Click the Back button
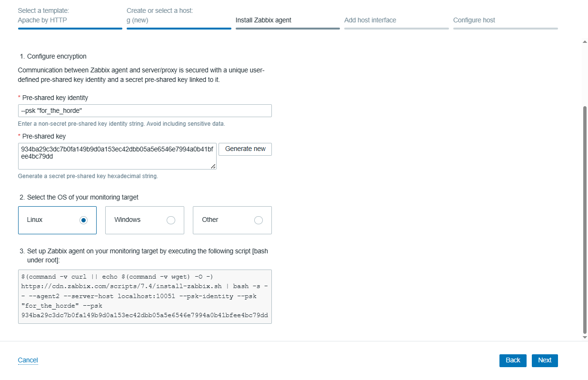 [513, 360]
